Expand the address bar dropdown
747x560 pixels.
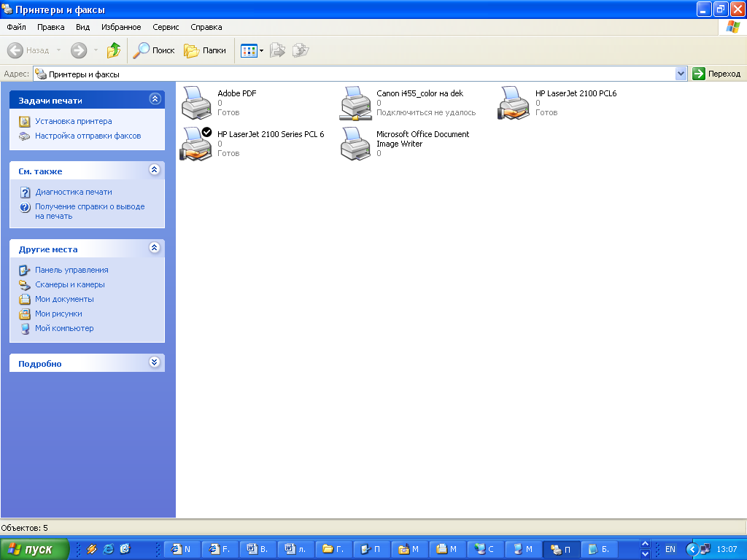tap(681, 74)
